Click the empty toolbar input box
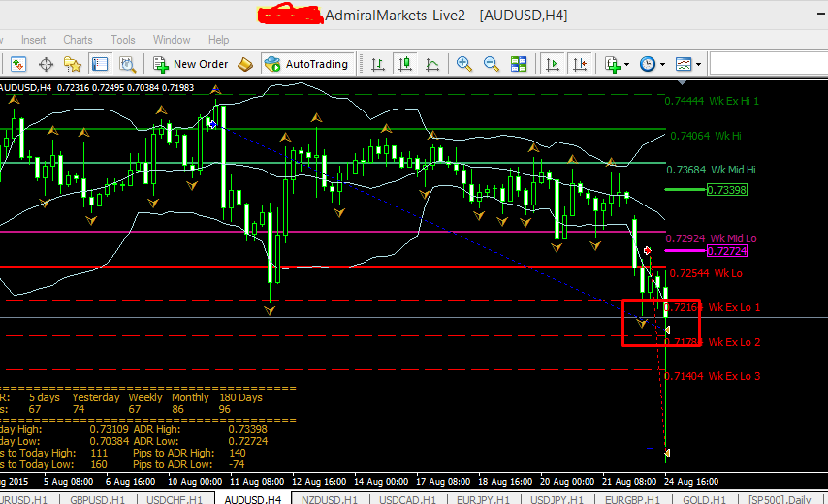Viewport: 828px width, 504px height. [x=769, y=64]
